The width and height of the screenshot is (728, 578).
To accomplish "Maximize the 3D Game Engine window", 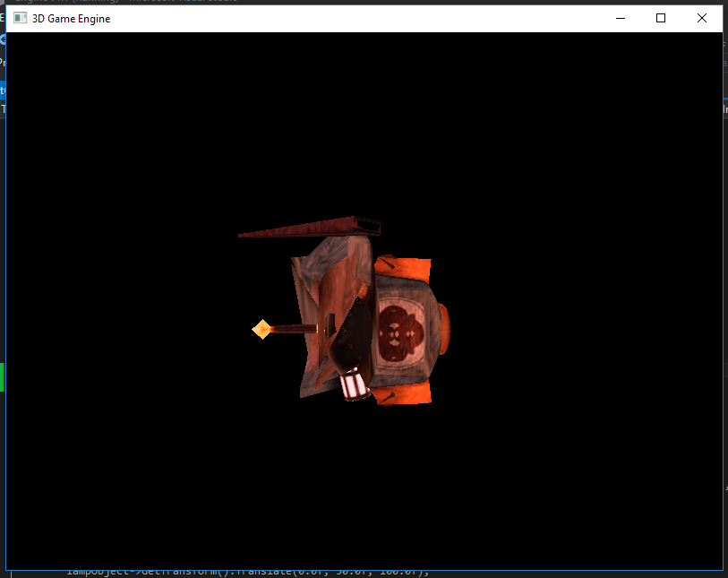I will (x=661, y=19).
